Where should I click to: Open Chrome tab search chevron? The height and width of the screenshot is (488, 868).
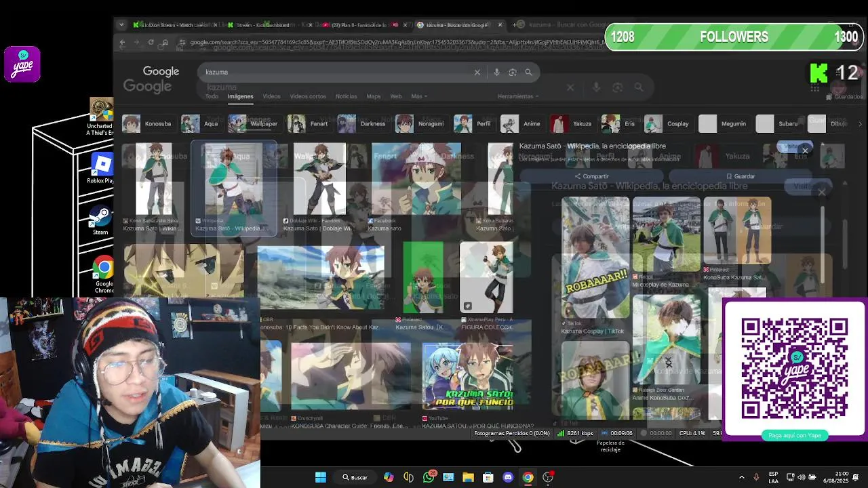(121, 25)
